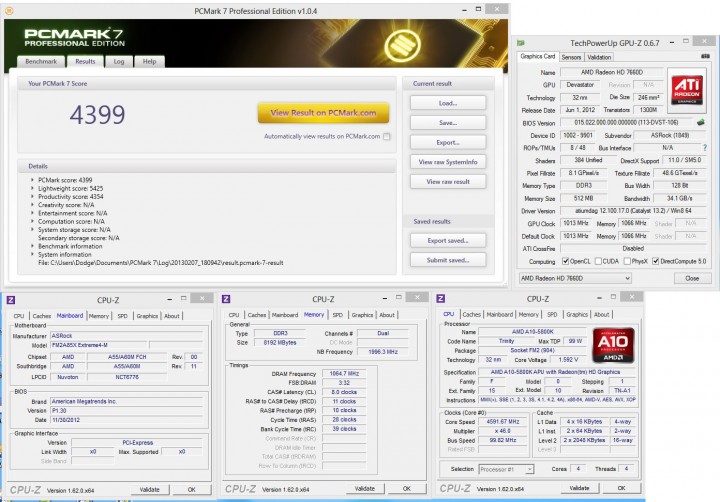Click the Submit saved... button
The height and width of the screenshot is (502, 720).
[448, 260]
